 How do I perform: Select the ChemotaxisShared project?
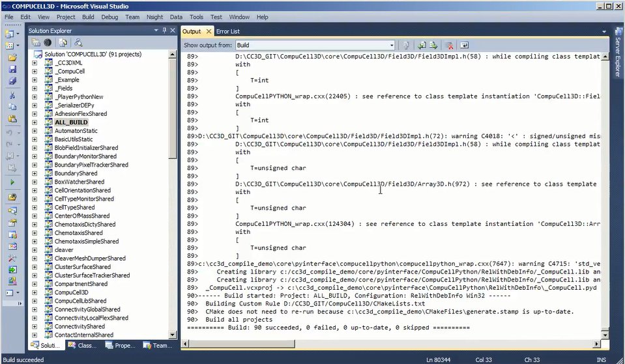click(78, 233)
